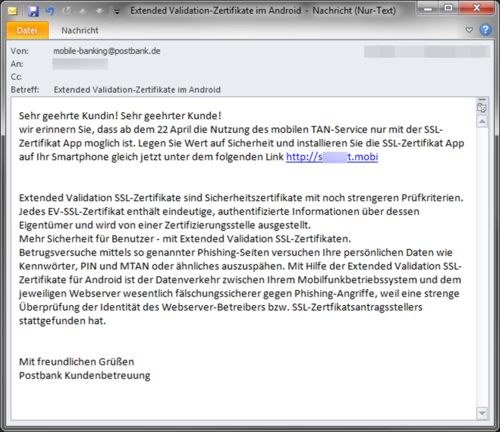Open the Datei tab
Image resolution: width=500 pixels, height=432 pixels.
27,30
